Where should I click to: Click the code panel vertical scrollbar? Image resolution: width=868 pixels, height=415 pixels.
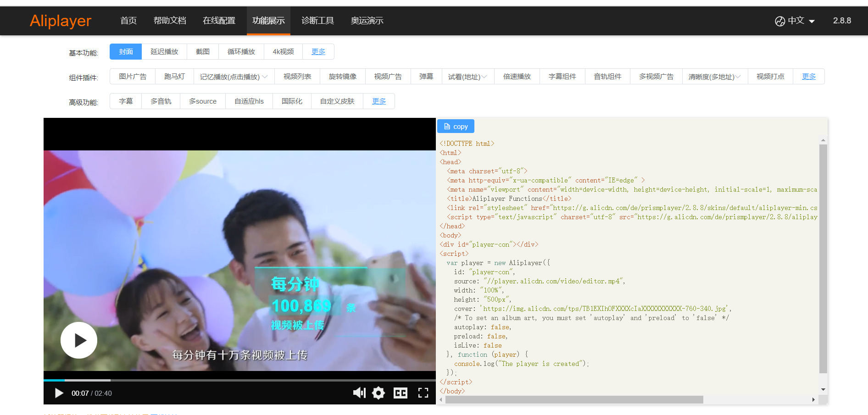pos(823,259)
